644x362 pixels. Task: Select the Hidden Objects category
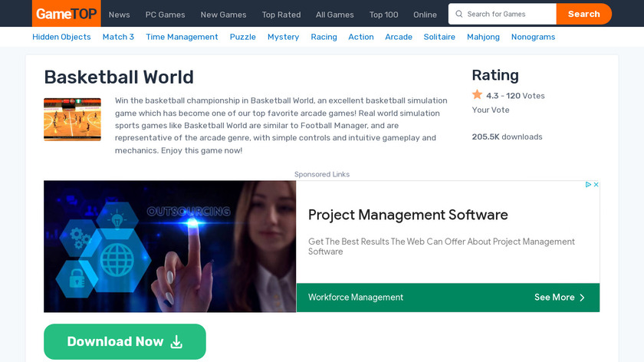(61, 37)
